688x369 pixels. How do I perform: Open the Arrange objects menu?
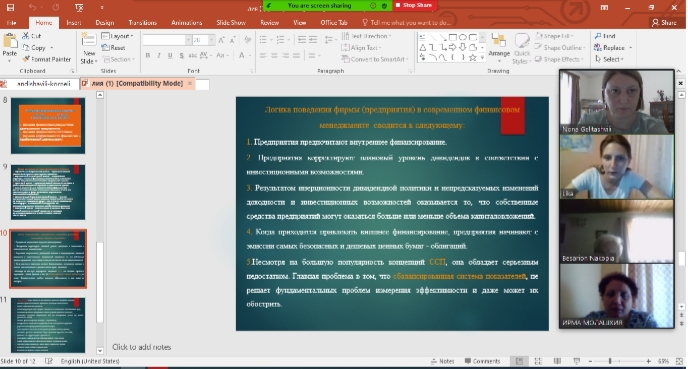pyautogui.click(x=499, y=46)
